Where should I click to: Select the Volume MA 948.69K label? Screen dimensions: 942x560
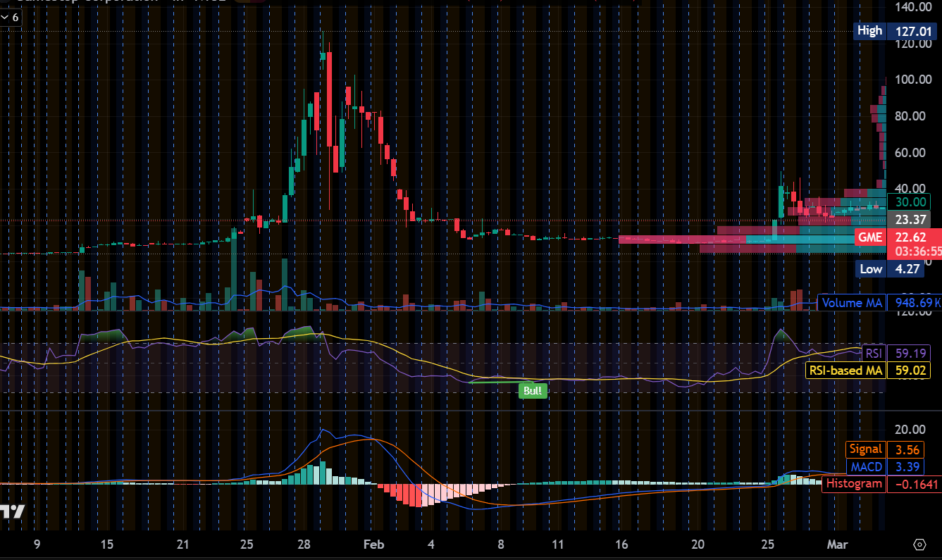point(881,303)
